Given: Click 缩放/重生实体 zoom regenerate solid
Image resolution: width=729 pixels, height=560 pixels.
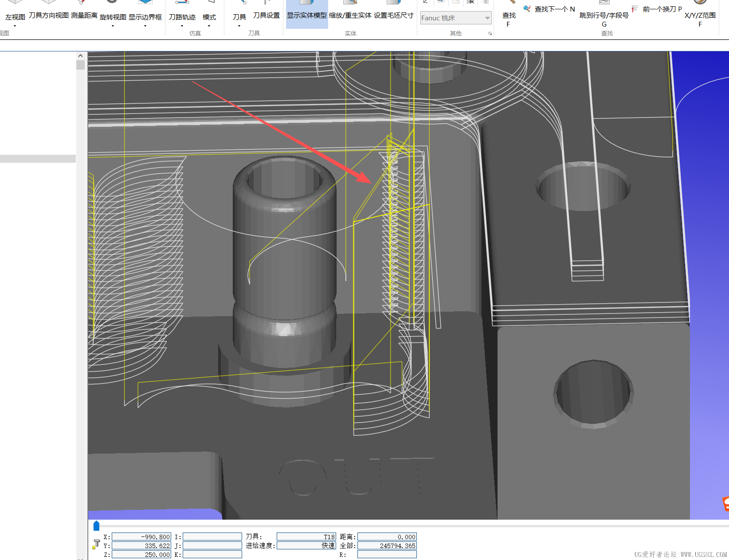Looking at the screenshot, I should [x=350, y=15].
